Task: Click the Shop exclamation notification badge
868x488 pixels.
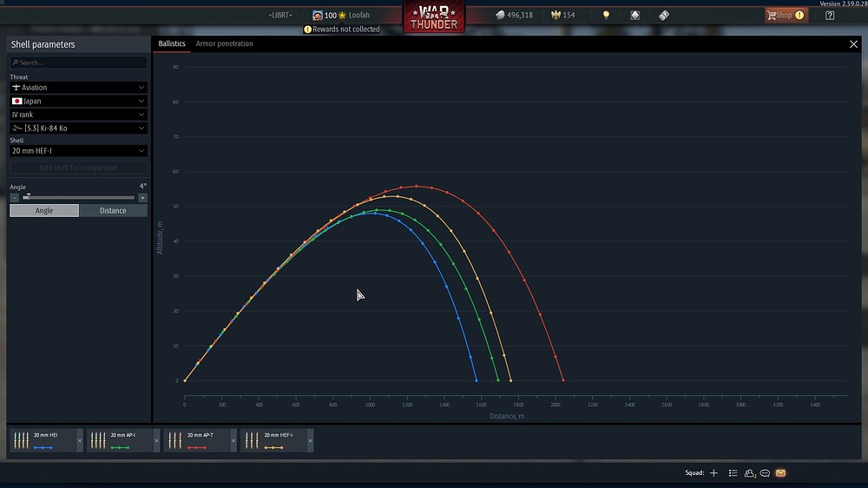Action: (x=799, y=15)
